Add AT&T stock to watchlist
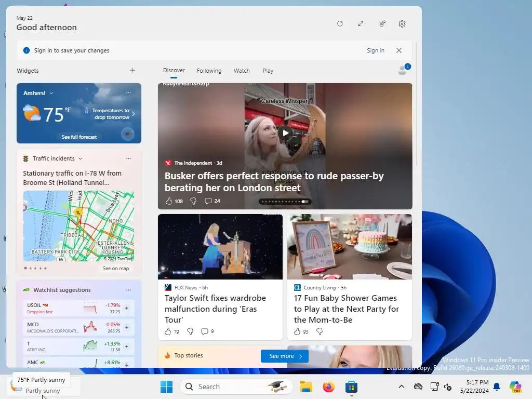 coord(127,347)
